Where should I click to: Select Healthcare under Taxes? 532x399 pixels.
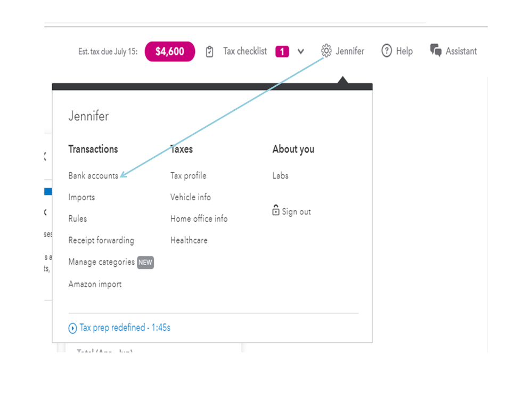[x=189, y=241]
